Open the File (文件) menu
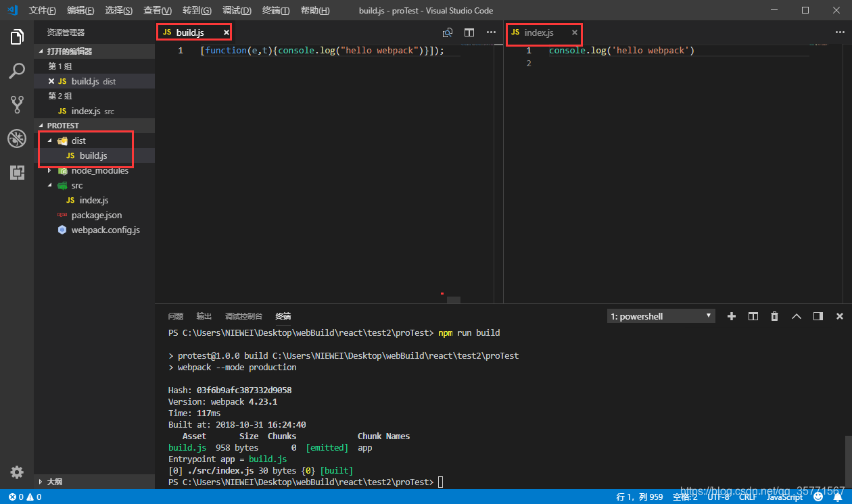Viewport: 852px width, 504px height. (43, 10)
